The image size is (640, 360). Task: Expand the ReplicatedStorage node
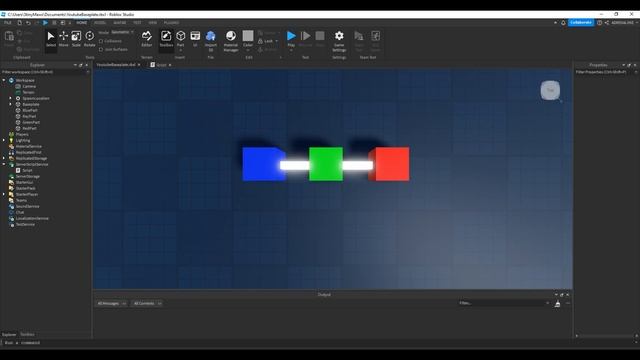[x=4, y=158]
